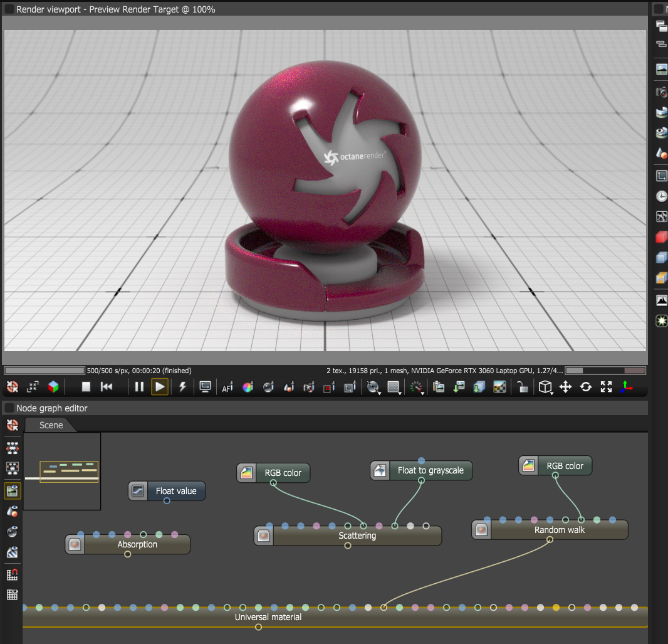Copy render to clipboard icon
This screenshot has height=644, width=668.
(x=439, y=387)
